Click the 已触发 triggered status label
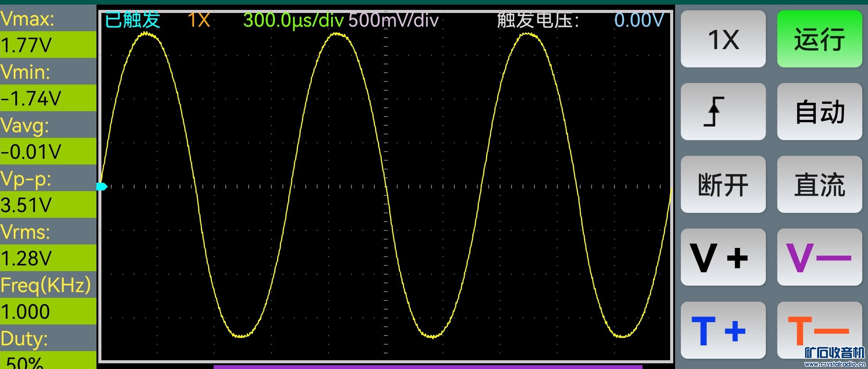This screenshot has width=868, height=369. [132, 20]
